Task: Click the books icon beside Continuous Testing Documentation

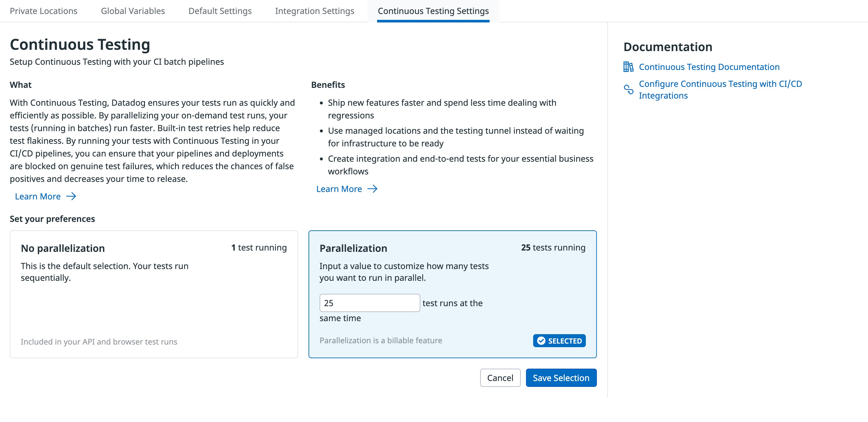Action: 629,67
